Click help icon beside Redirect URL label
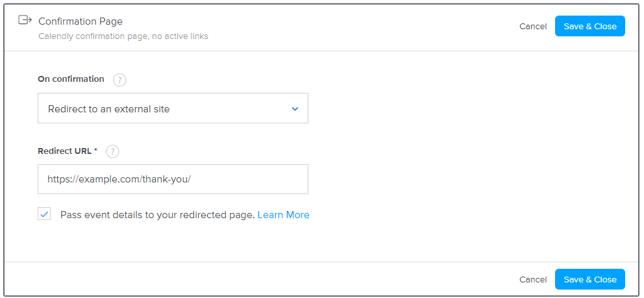Screen dimensions: 644x298 point(112,151)
